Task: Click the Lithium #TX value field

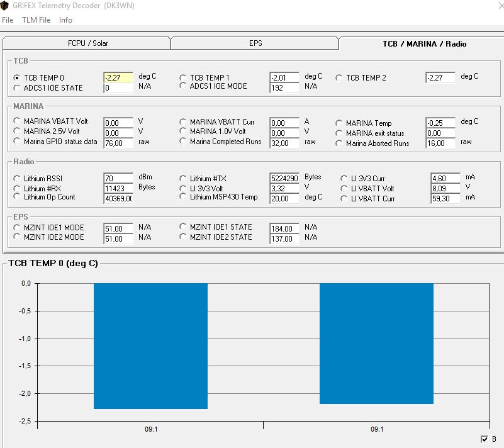Action: coord(284,178)
